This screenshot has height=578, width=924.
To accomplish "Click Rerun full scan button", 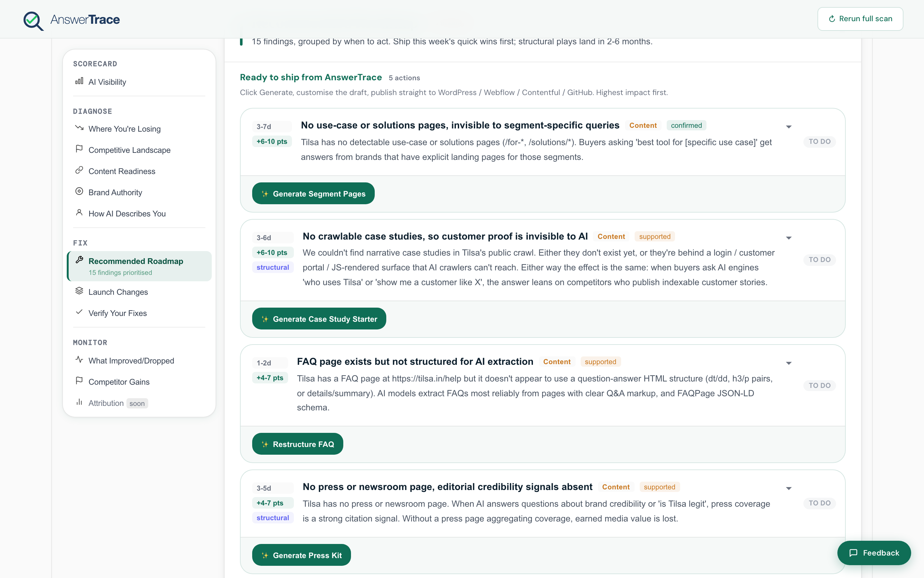I will click(860, 19).
